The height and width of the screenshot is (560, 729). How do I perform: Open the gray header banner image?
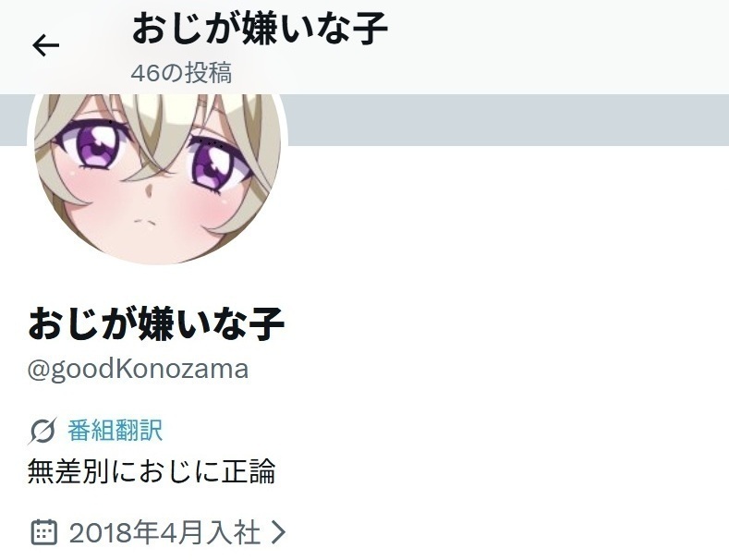(506, 120)
